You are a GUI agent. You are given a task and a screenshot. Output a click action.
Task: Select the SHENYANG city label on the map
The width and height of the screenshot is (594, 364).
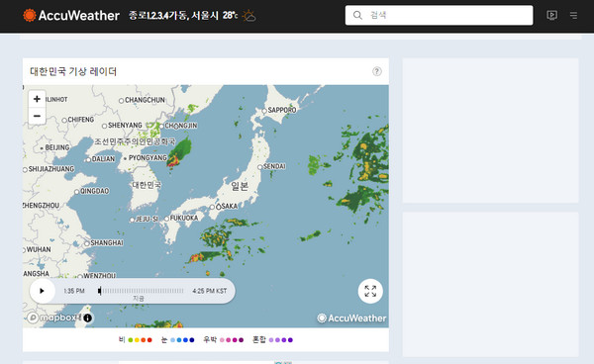(125, 126)
